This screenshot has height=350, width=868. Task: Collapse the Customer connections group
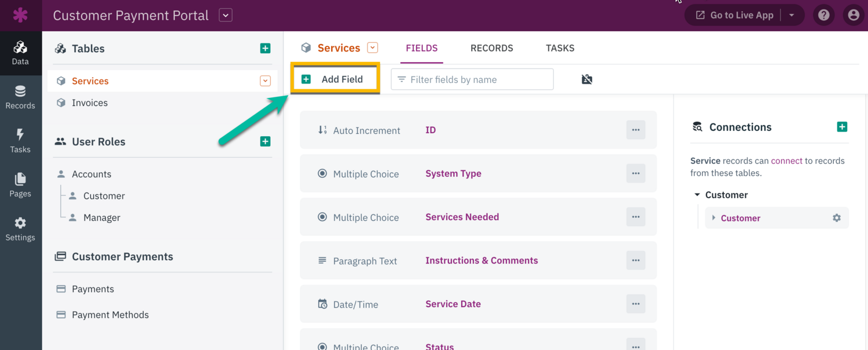[x=697, y=195]
